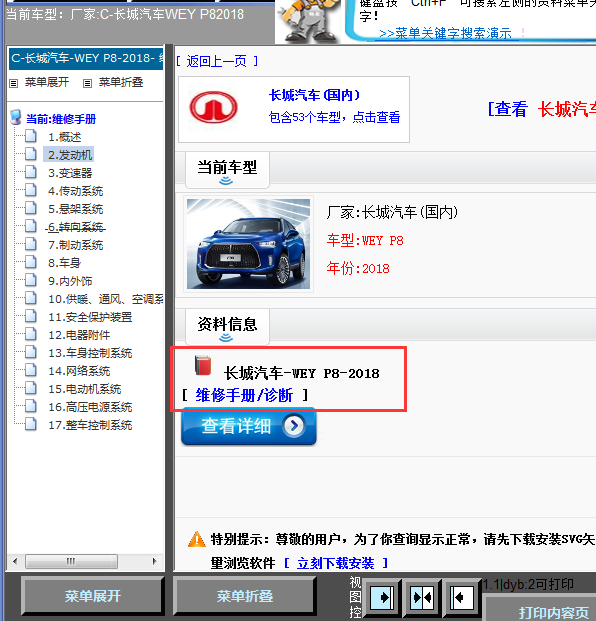Screen dimensions: 596x621
Task: Click document icon beside 7.制动系统
Action: tap(31, 244)
